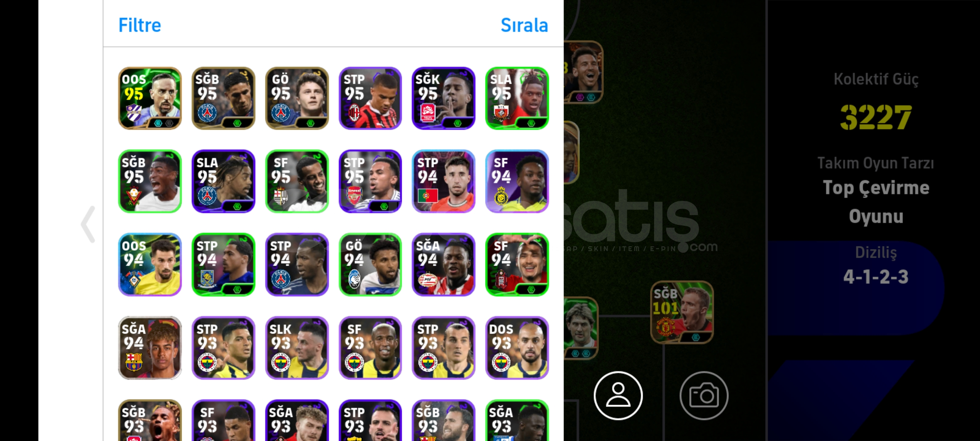The width and height of the screenshot is (980, 441).
Task: Pick the SĞA 94 Barcelona card
Action: pyautogui.click(x=150, y=348)
